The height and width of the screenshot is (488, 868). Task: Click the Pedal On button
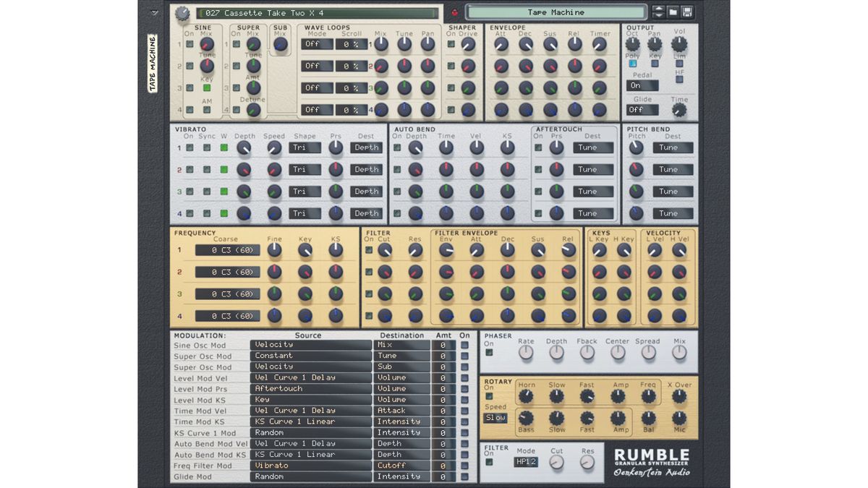pos(642,85)
